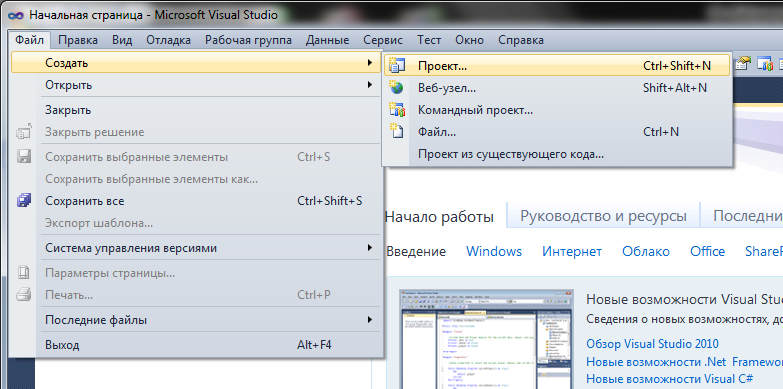Open the Windows category link
This screenshot has height=389, width=783.
coord(494,251)
